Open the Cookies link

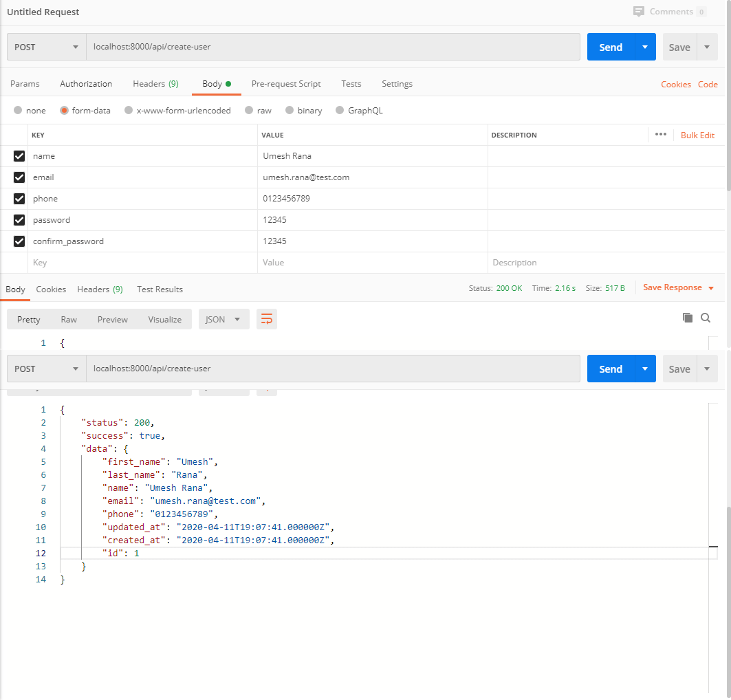pos(676,85)
